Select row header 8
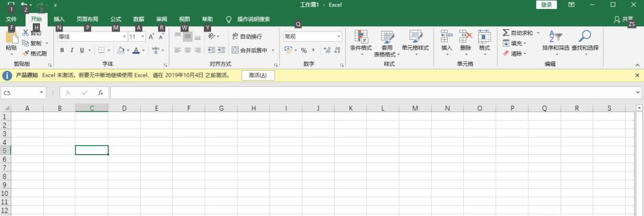Screen dimensions: 644x216 click(x=5, y=176)
